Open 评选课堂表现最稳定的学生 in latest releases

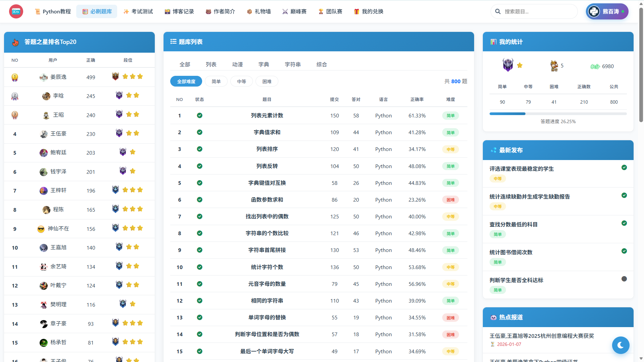[521, 169]
